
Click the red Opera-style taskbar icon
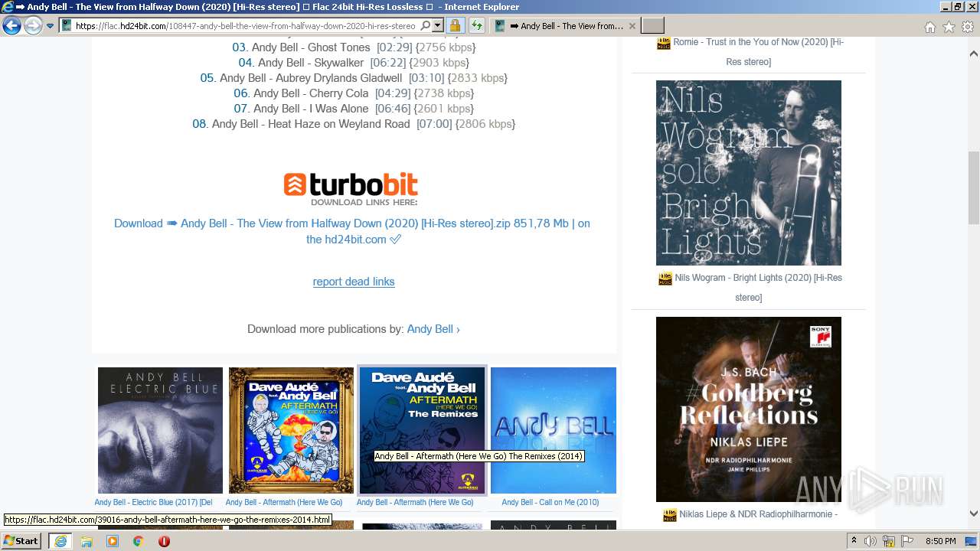(164, 541)
